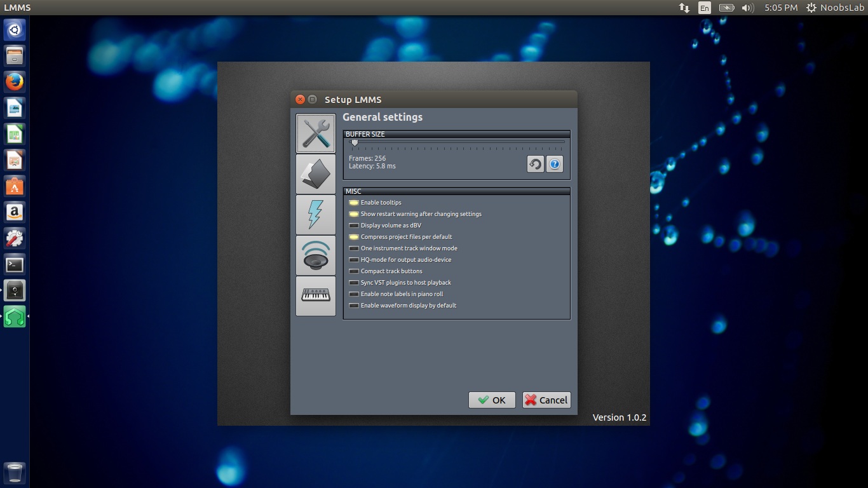This screenshot has width=868, height=488.
Task: Launch LibreOffice Impress from launcher
Action: (x=15, y=160)
